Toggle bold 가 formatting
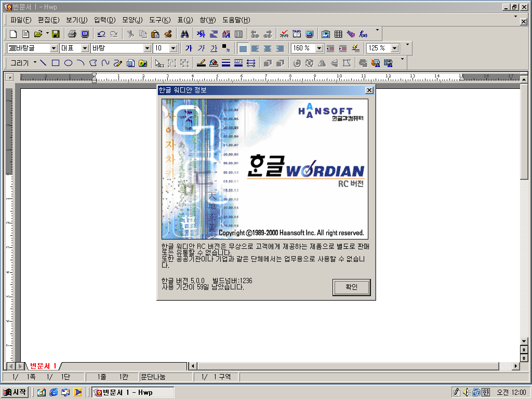Screen dimensions: 532x399 pyautogui.click(x=189, y=48)
